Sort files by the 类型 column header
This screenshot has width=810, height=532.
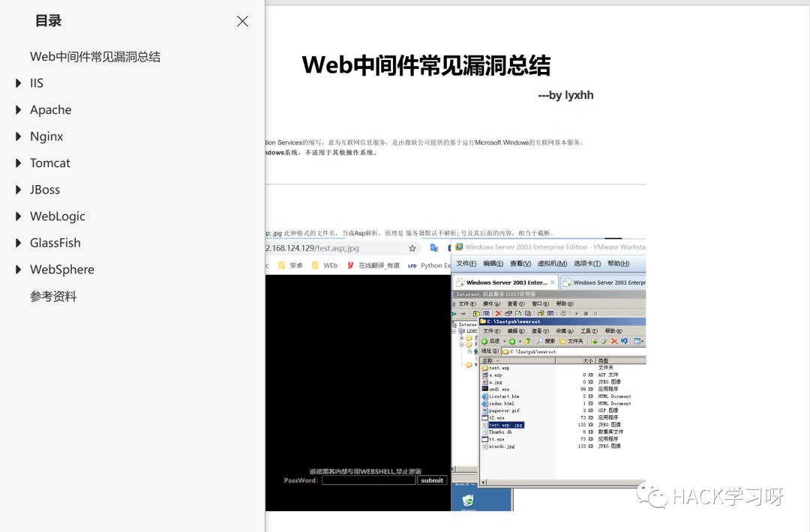(621, 360)
